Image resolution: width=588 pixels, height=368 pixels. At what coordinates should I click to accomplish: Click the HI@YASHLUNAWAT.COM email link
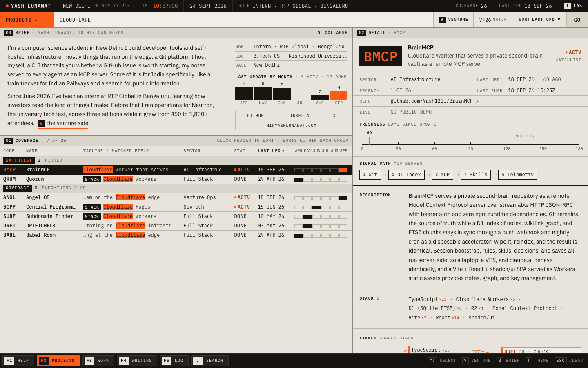pyautogui.click(x=291, y=126)
